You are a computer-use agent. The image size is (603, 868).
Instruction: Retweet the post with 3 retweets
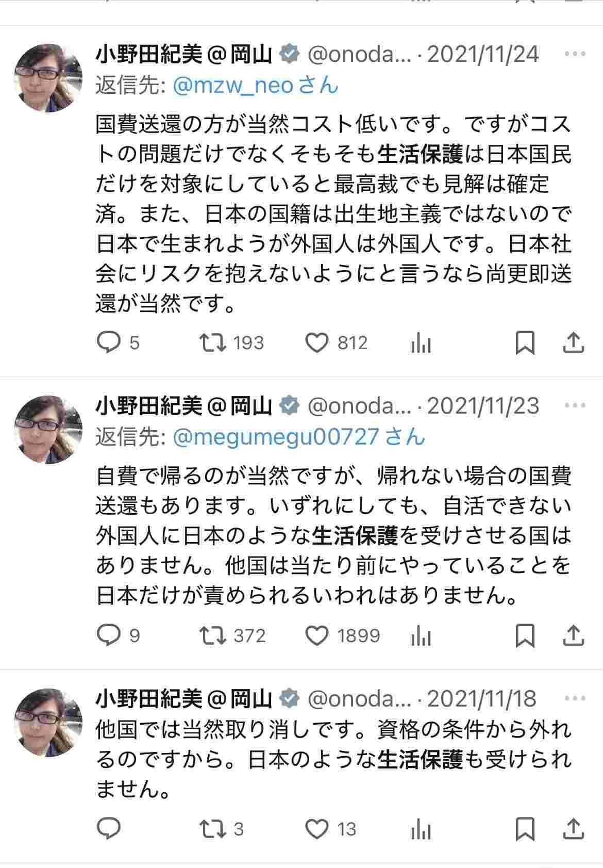(213, 829)
